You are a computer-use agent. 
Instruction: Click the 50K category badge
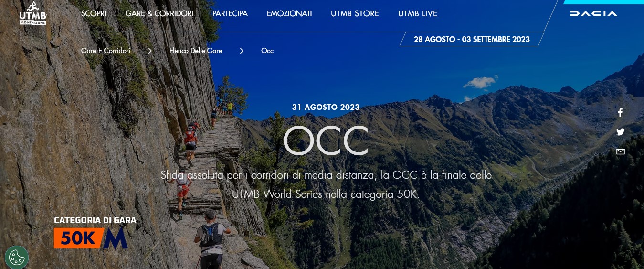pyautogui.click(x=79, y=238)
